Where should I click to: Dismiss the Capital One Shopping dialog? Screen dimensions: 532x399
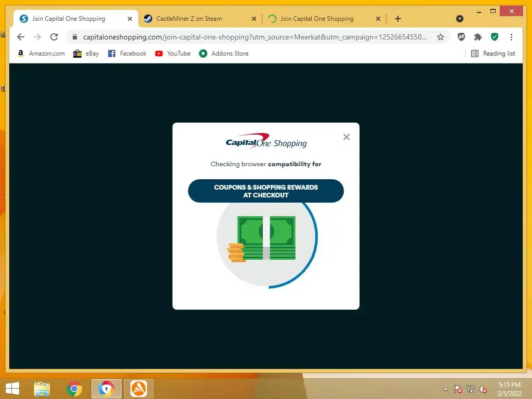[x=347, y=137]
